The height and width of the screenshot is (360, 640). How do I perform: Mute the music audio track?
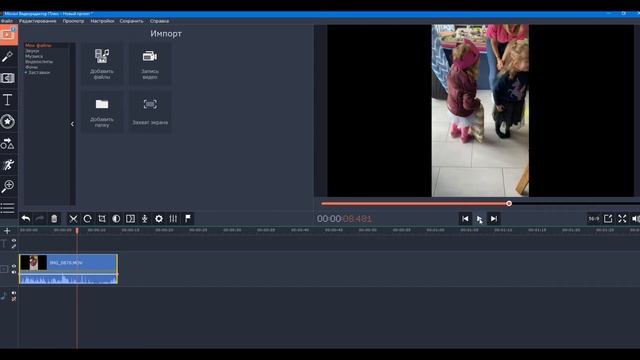(x=14, y=293)
